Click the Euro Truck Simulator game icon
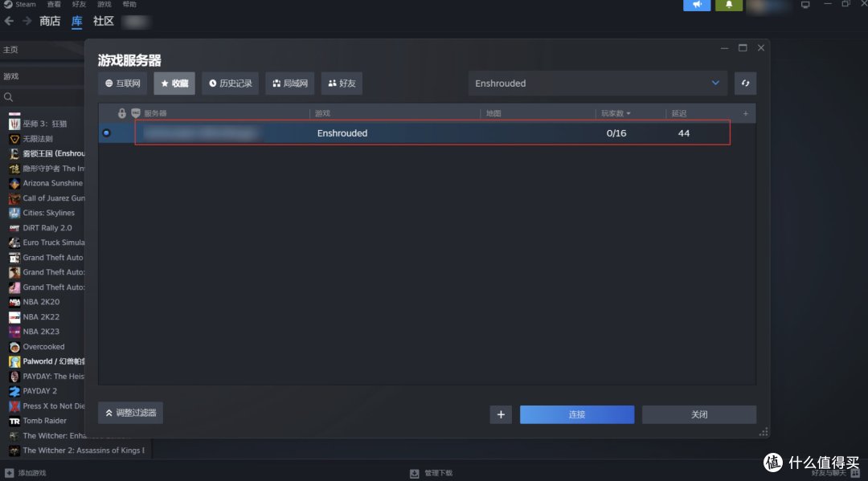 point(14,243)
